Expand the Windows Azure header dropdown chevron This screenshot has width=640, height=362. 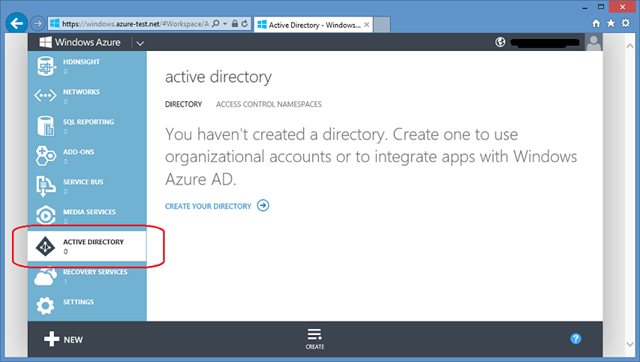pos(140,43)
